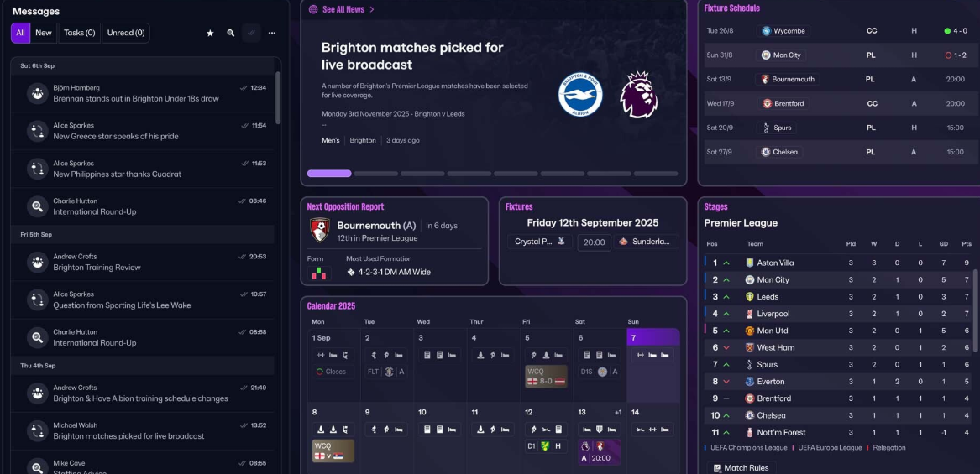This screenshot has width=980, height=474.
Task: Click the globe icon beside See All News
Action: tap(313, 9)
